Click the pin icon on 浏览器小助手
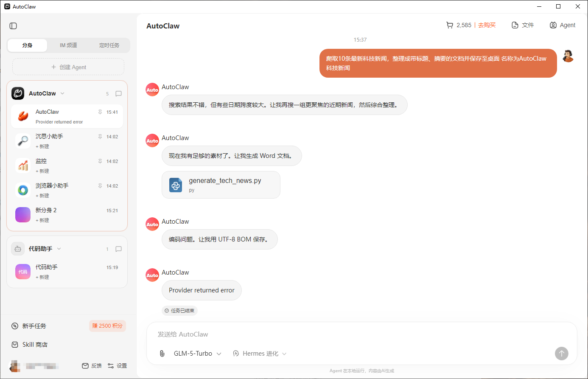Screen dimensions: 588x379 pos(100,186)
